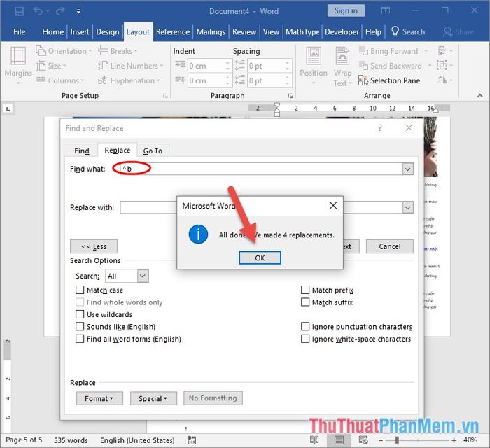Click the Undo arrow icon

click(38, 11)
